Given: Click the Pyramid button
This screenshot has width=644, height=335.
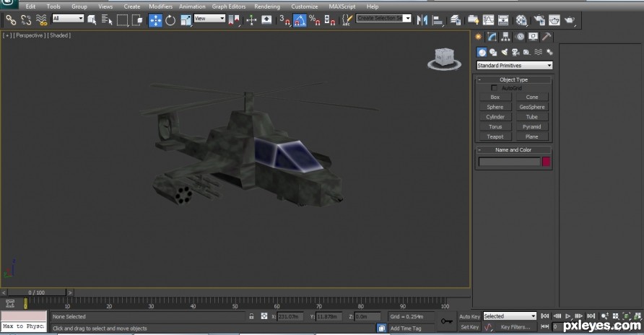Looking at the screenshot, I should pos(532,127).
